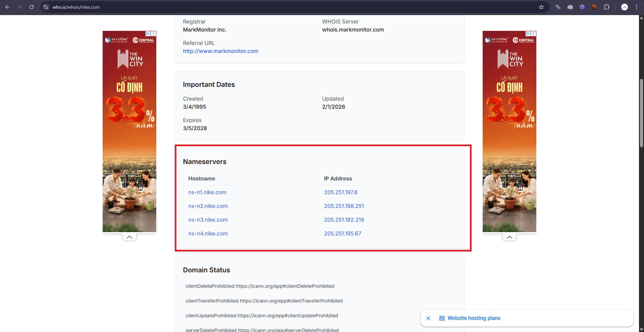Click the left Win City ad banner
This screenshot has height=332, width=644.
coord(129,131)
